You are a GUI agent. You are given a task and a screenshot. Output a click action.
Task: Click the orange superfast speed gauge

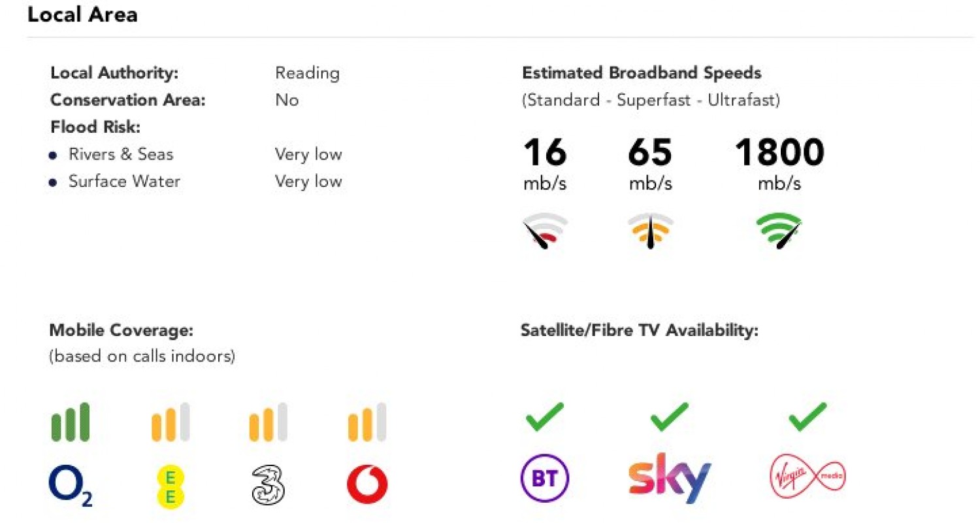(650, 231)
